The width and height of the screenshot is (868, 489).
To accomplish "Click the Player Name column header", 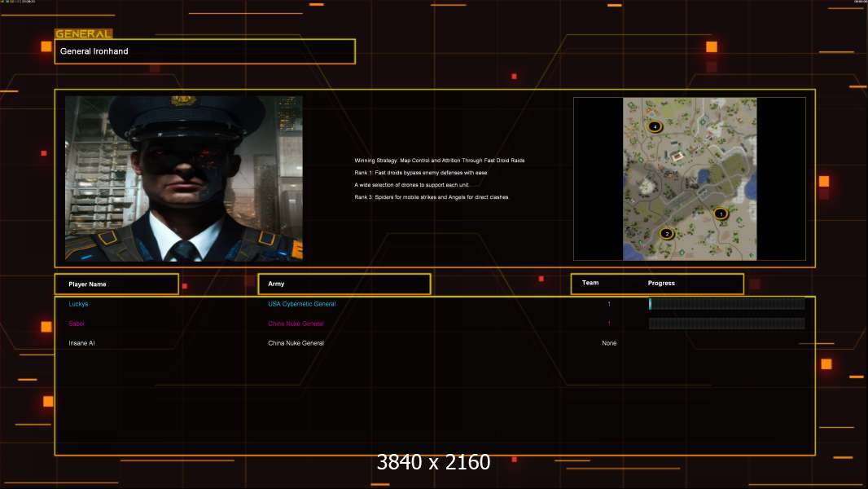I will click(116, 284).
